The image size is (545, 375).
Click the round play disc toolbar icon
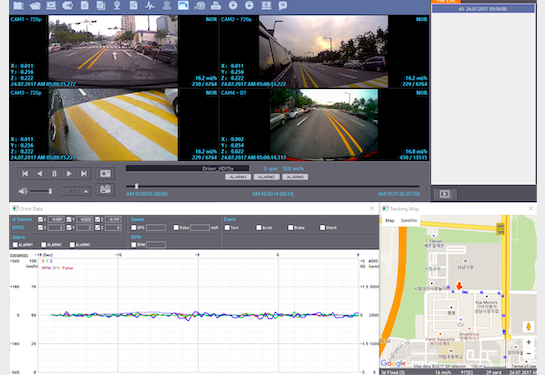249,5
